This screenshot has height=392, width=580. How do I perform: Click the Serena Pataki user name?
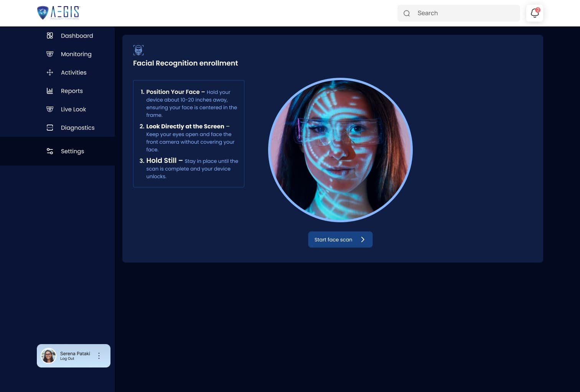pyautogui.click(x=75, y=353)
